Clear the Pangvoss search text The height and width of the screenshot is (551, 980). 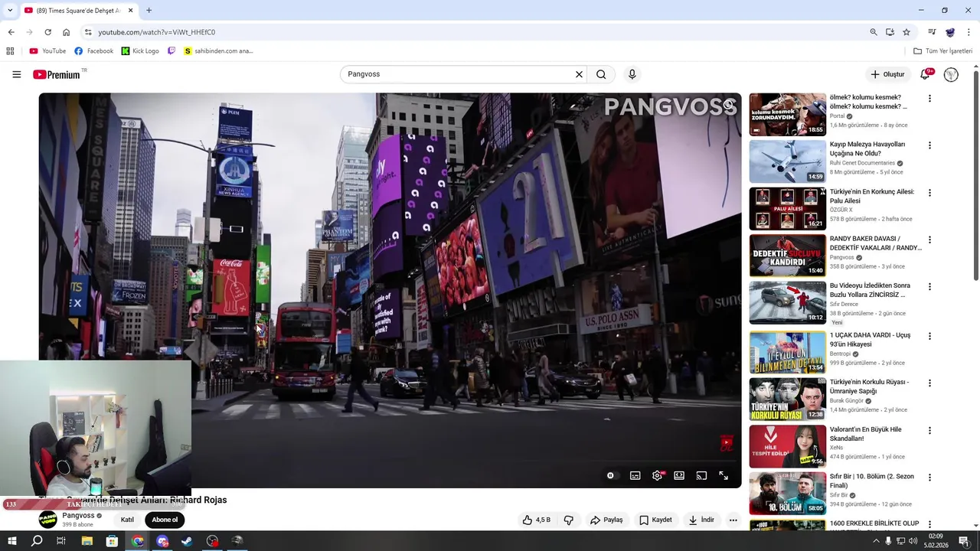tap(579, 74)
